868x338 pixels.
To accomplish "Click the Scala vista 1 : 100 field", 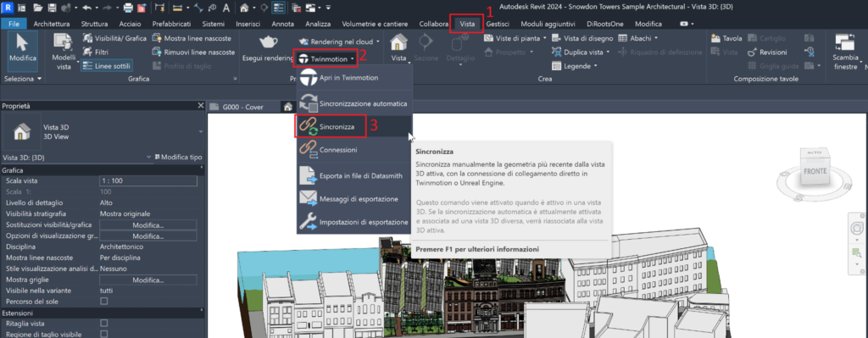I will click(x=148, y=181).
